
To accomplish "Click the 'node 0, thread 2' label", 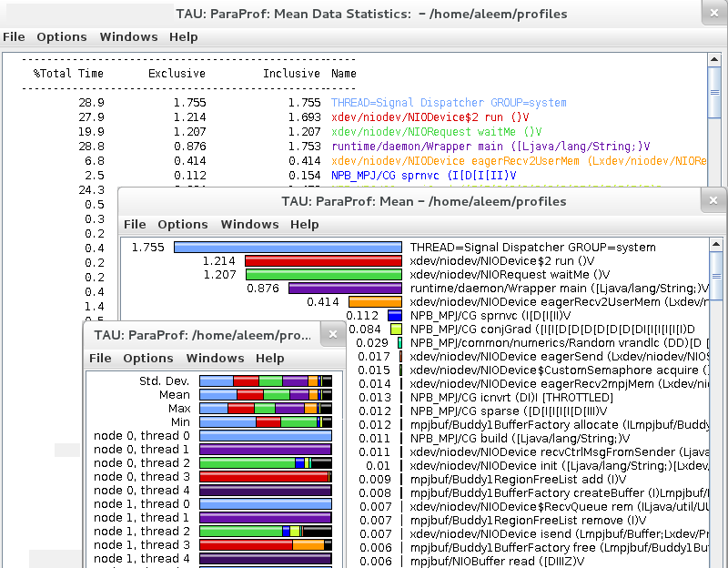I will pos(142,463).
